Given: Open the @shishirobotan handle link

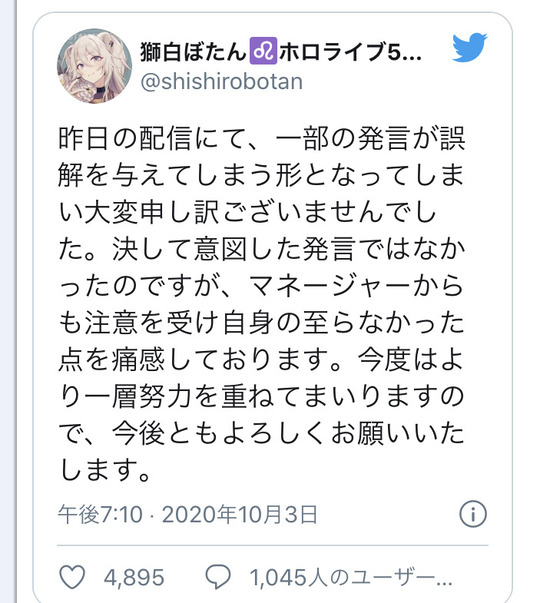Looking at the screenshot, I should (222, 82).
